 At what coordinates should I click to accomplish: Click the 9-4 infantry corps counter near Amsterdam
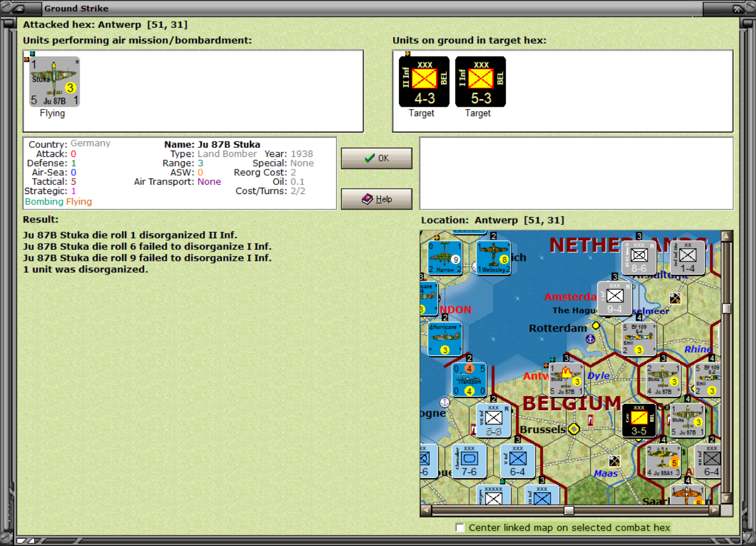coord(614,298)
